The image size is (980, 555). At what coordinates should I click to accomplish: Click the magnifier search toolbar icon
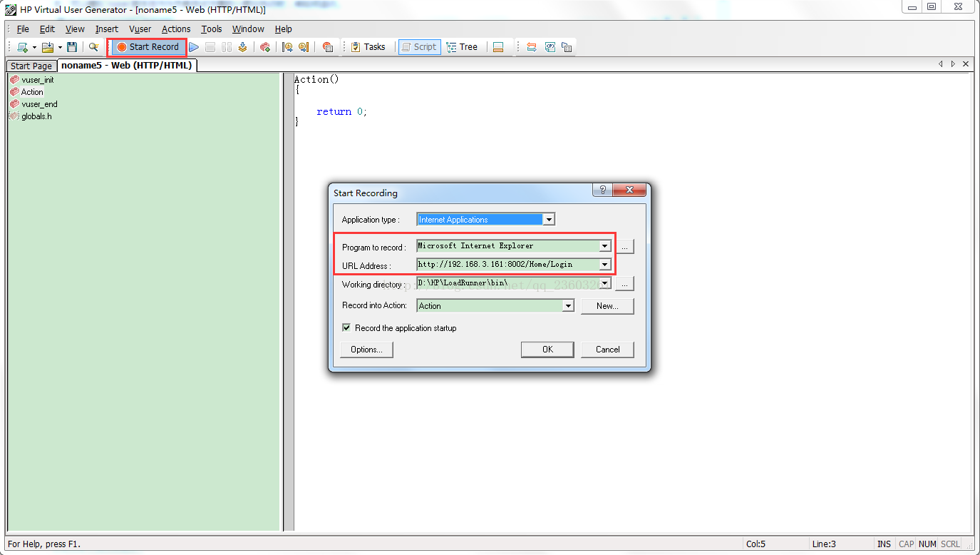[x=93, y=47]
